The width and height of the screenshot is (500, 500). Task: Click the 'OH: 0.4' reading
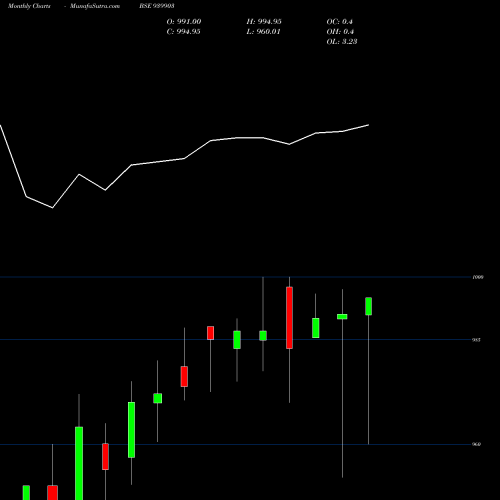340,32
